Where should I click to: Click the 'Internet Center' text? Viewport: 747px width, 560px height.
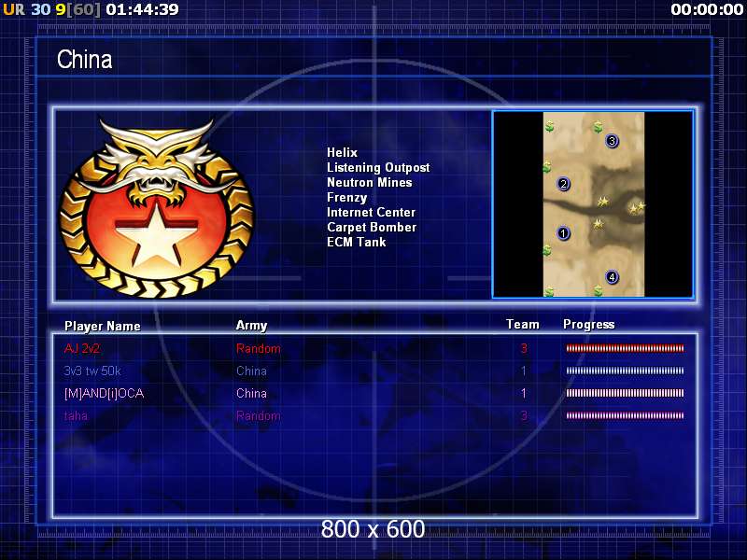click(371, 213)
